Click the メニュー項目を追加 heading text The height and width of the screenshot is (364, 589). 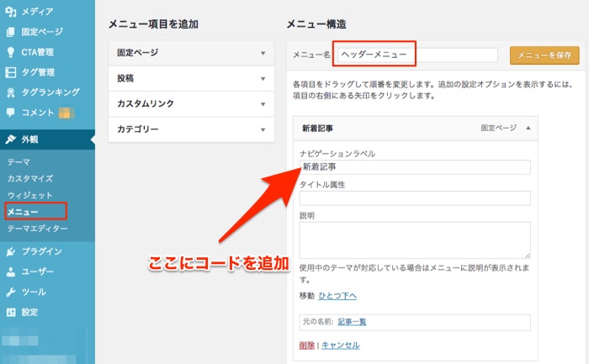tap(153, 24)
